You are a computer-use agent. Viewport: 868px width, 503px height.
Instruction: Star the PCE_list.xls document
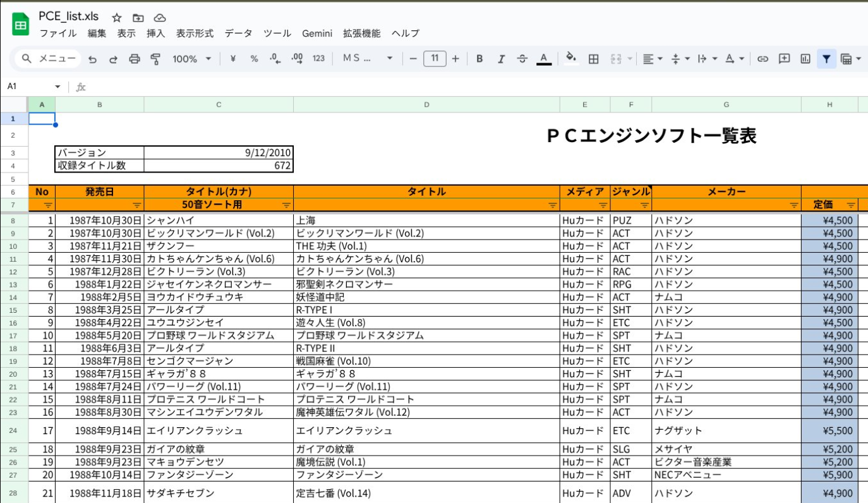(117, 18)
